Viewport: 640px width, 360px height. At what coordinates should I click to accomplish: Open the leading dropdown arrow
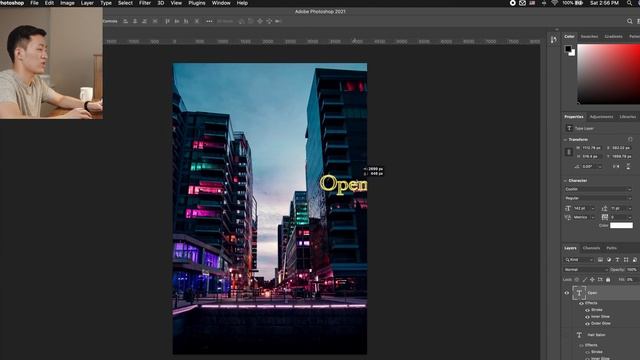click(630, 209)
